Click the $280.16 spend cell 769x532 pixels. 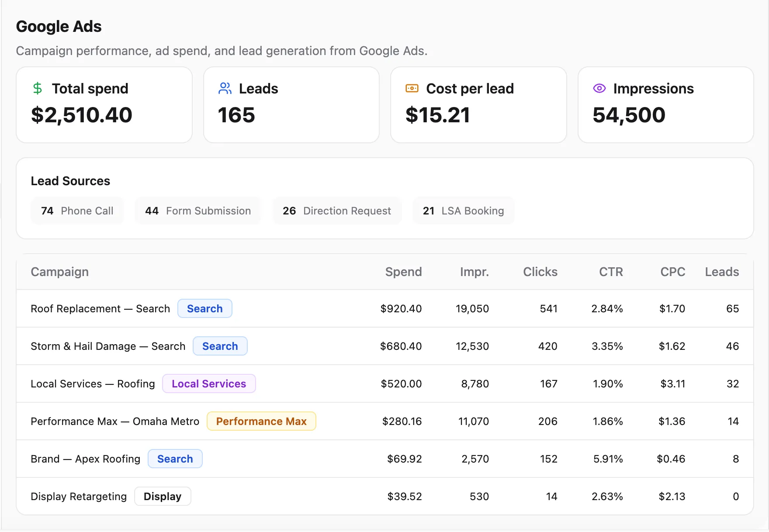pyautogui.click(x=402, y=421)
